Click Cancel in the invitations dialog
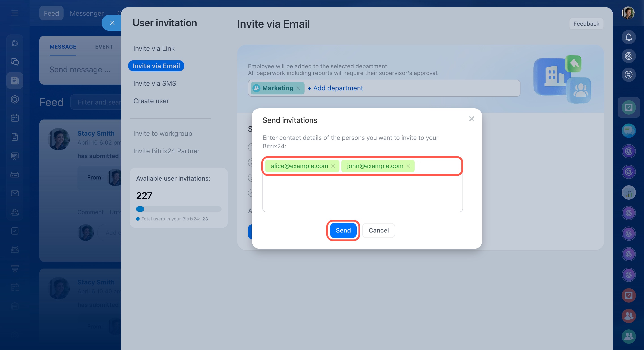This screenshot has width=644, height=350. pyautogui.click(x=378, y=230)
